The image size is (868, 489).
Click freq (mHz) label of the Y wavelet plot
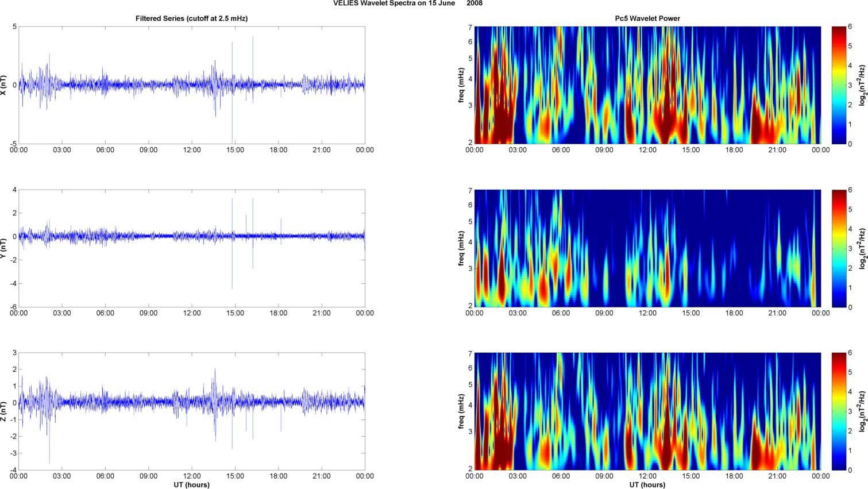click(x=461, y=248)
